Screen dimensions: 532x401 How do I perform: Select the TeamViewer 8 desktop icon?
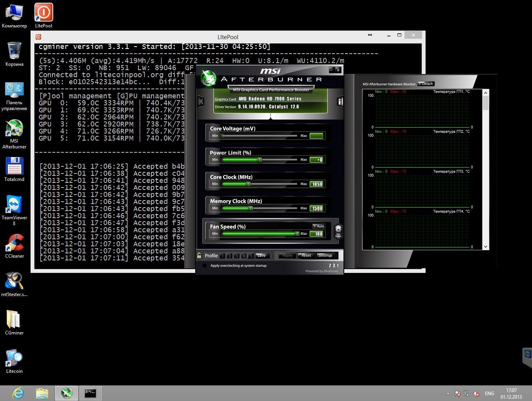(14, 211)
